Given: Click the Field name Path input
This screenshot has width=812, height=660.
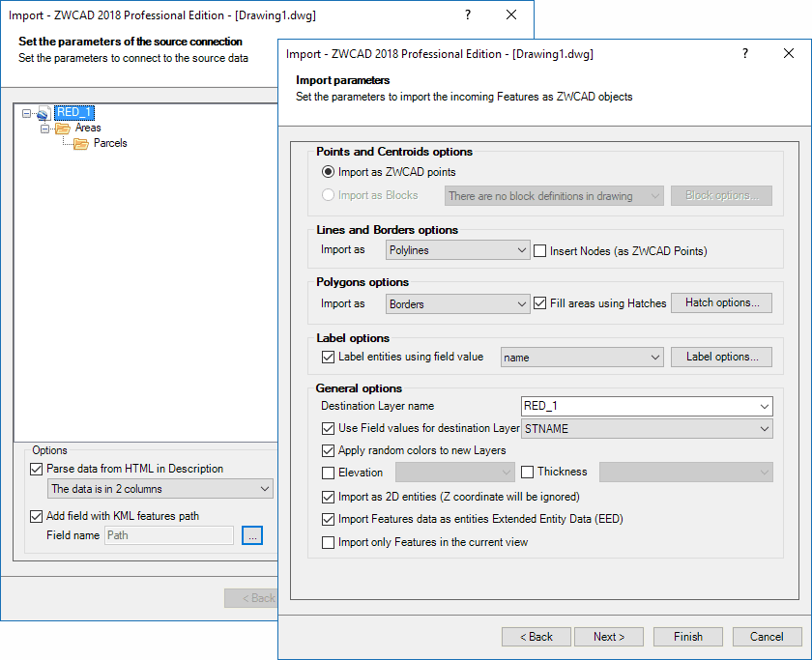Looking at the screenshot, I should 169,535.
